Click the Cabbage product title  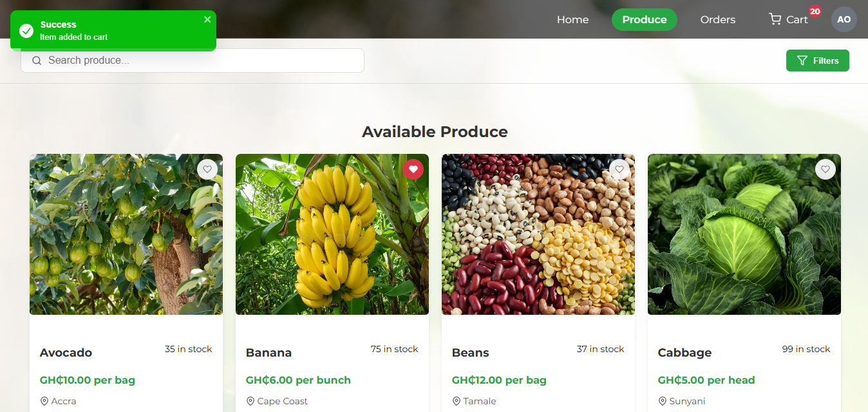tap(684, 353)
